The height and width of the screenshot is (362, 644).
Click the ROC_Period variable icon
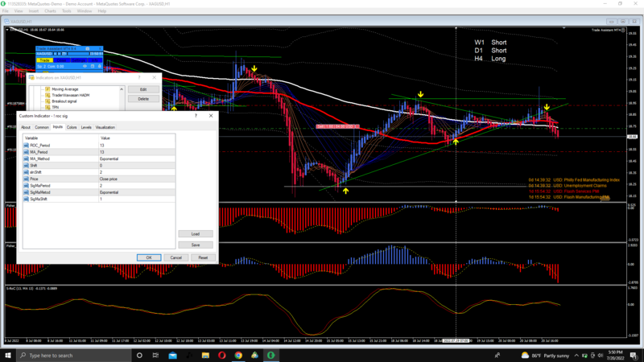coord(27,146)
